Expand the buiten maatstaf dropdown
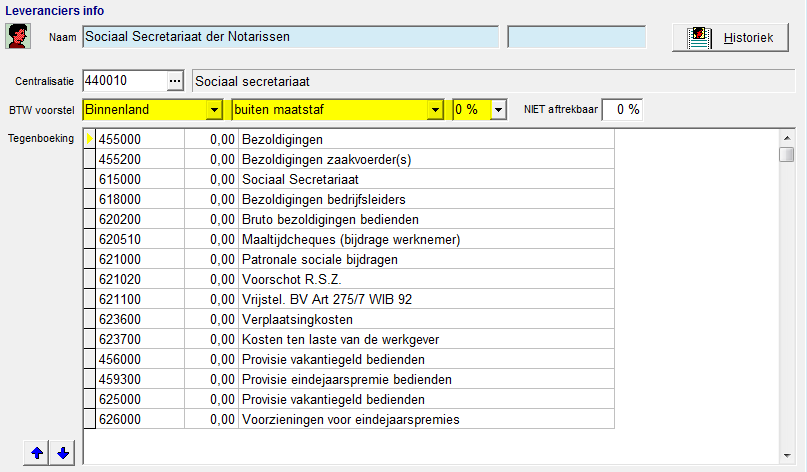This screenshot has width=807, height=472. [435, 110]
